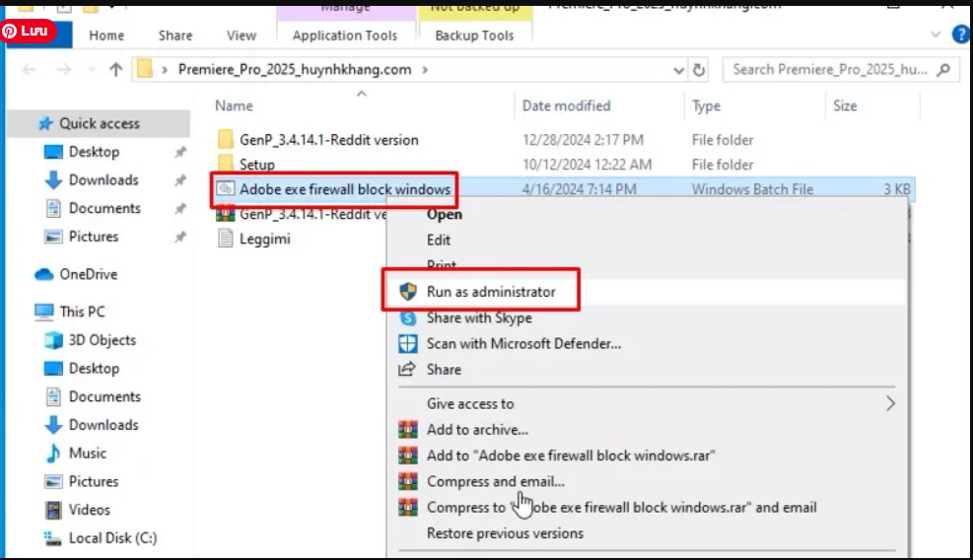This screenshot has height=560, width=973.
Task: Click the Run as administrator shield icon
Action: coord(408,292)
